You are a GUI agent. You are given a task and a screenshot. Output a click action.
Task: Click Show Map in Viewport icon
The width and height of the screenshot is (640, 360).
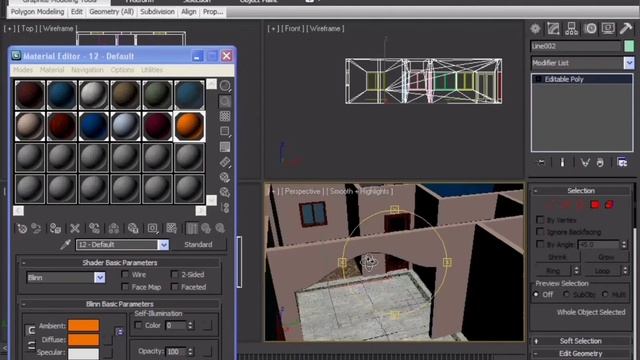[171, 229]
